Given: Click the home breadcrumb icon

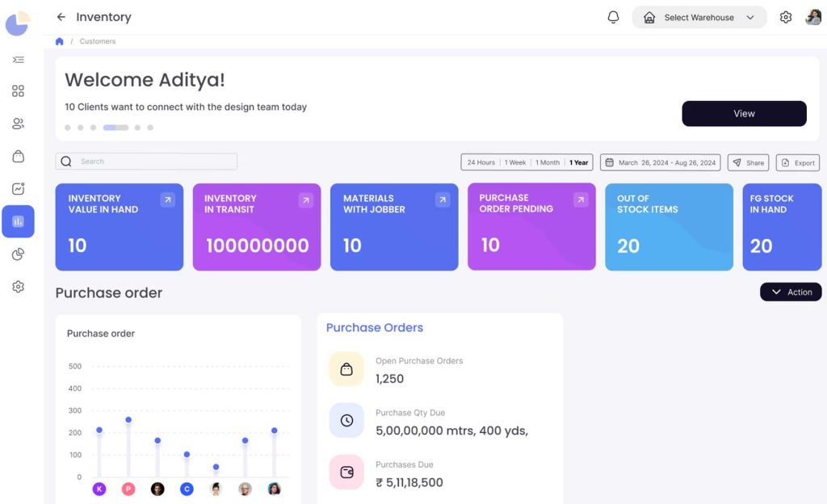Looking at the screenshot, I should tap(59, 40).
